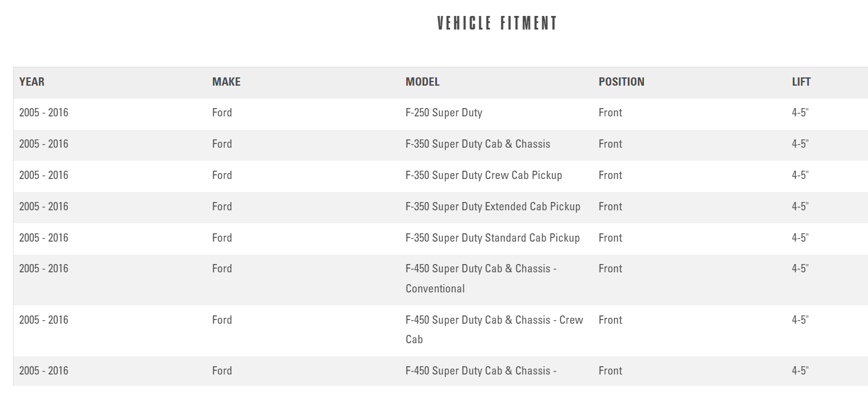The width and height of the screenshot is (868, 394).
Task: Click the MAKE column header
Action: 226,82
